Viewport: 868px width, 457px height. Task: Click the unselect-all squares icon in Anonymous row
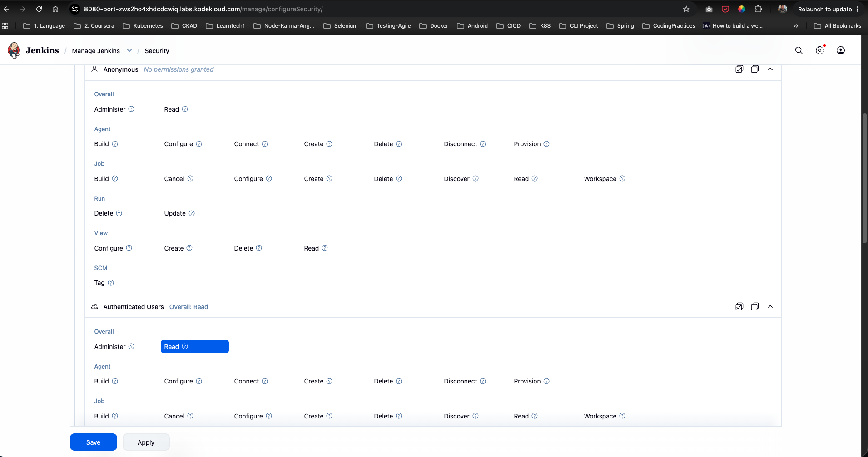755,69
